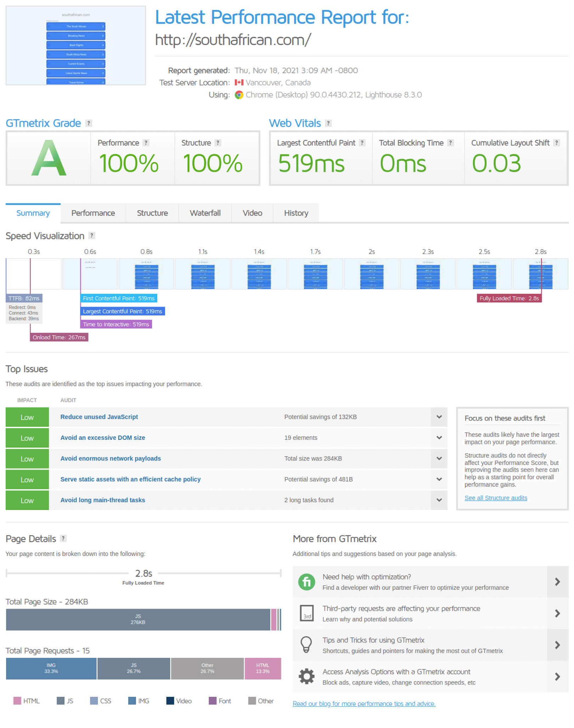Click Avoid enormous network payloads link
Image resolution: width=574 pixels, height=728 pixels.
coord(111,459)
